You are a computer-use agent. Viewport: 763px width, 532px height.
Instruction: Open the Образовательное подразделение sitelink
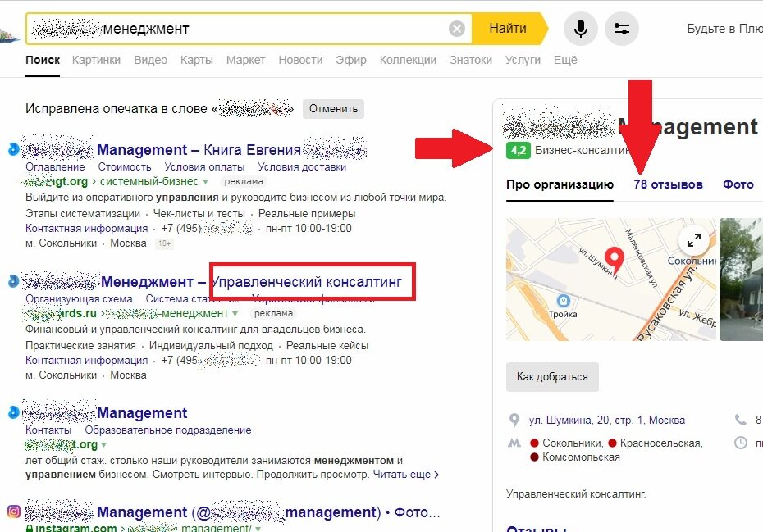[x=168, y=430]
